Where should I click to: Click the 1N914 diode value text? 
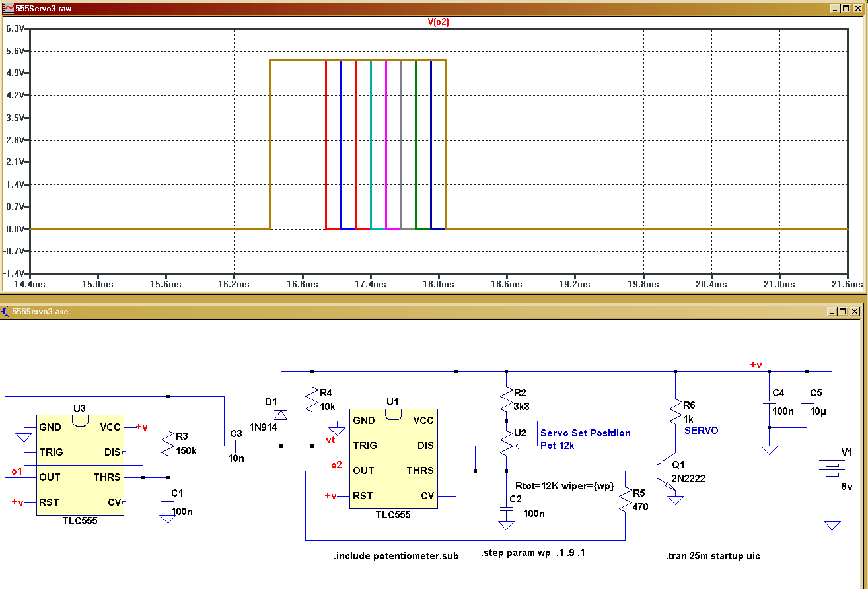click(262, 426)
